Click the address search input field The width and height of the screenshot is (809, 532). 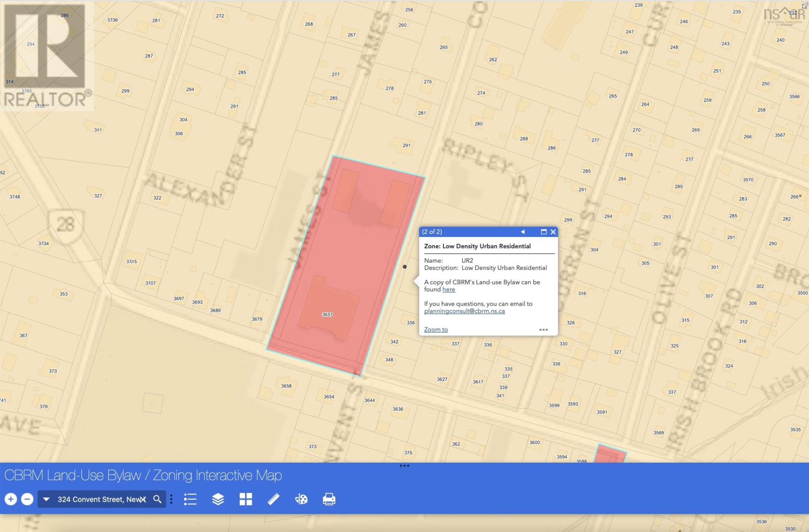tap(96, 499)
